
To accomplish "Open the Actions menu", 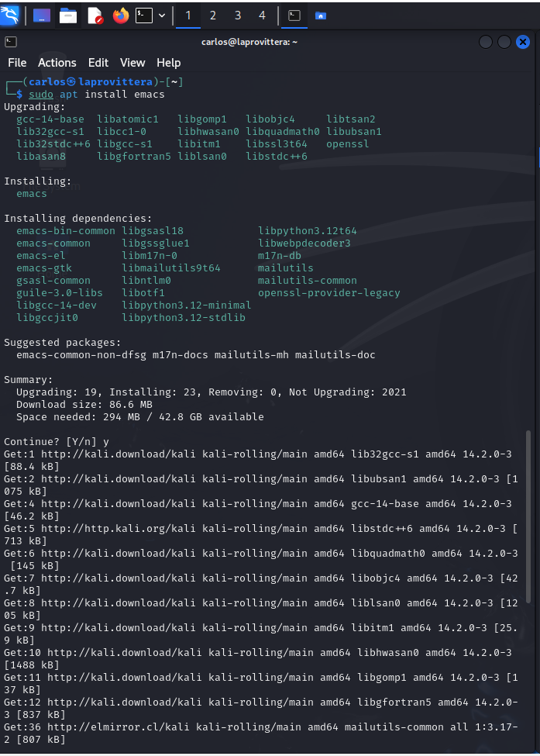I will [x=57, y=63].
